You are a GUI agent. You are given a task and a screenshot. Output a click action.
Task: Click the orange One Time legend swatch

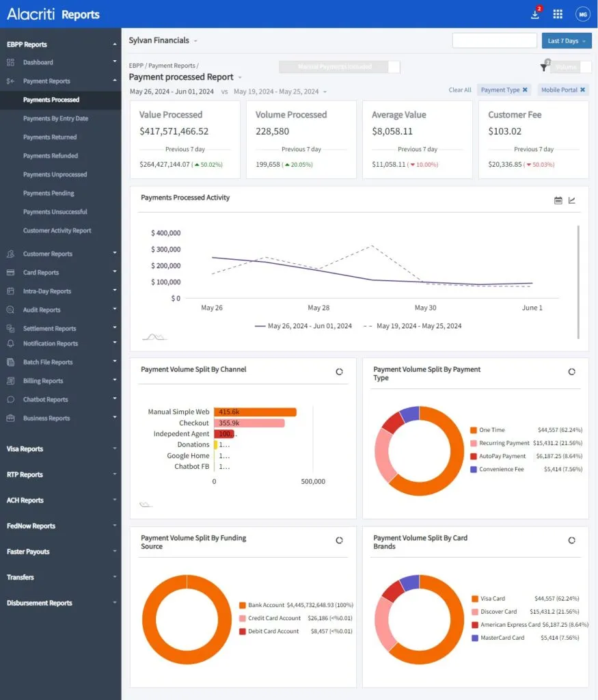point(473,430)
